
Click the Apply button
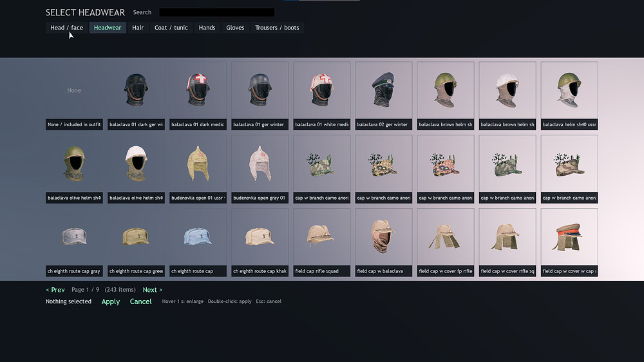pos(111,301)
